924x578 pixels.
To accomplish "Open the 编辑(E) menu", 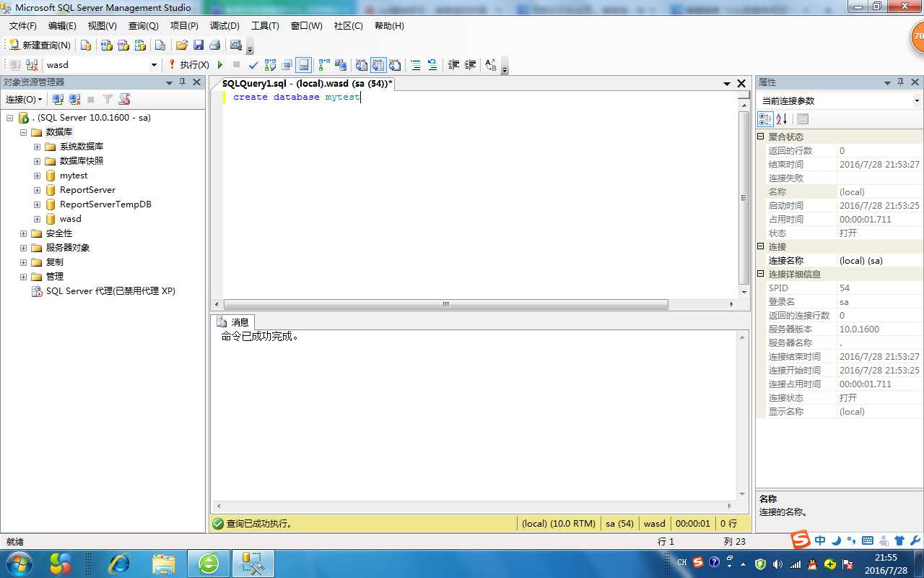I will 62,25.
